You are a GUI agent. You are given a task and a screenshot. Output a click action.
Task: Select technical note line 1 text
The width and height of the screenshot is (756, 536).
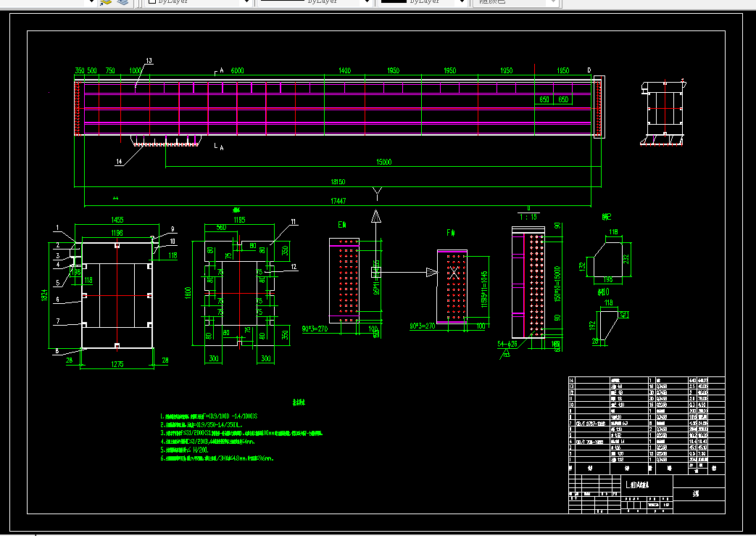(209, 416)
